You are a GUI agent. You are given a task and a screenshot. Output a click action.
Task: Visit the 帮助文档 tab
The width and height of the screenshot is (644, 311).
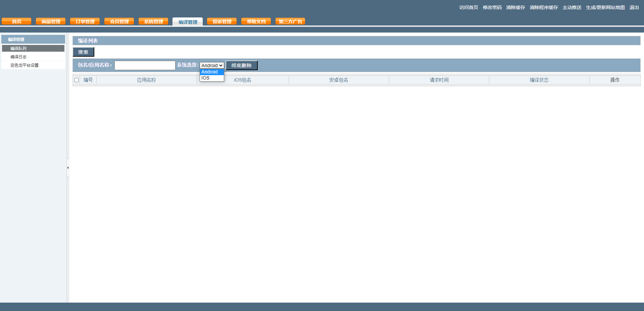(x=256, y=21)
